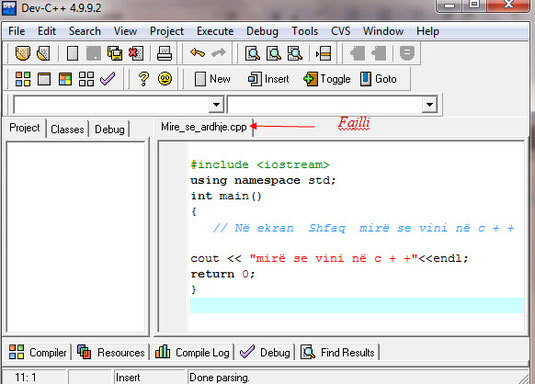The image size is (535, 384).
Task: Click the Print icon in the toolbar
Action: click(x=164, y=54)
